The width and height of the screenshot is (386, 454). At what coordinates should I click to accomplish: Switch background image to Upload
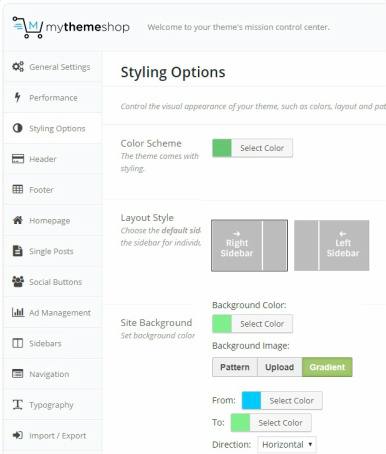tap(280, 367)
